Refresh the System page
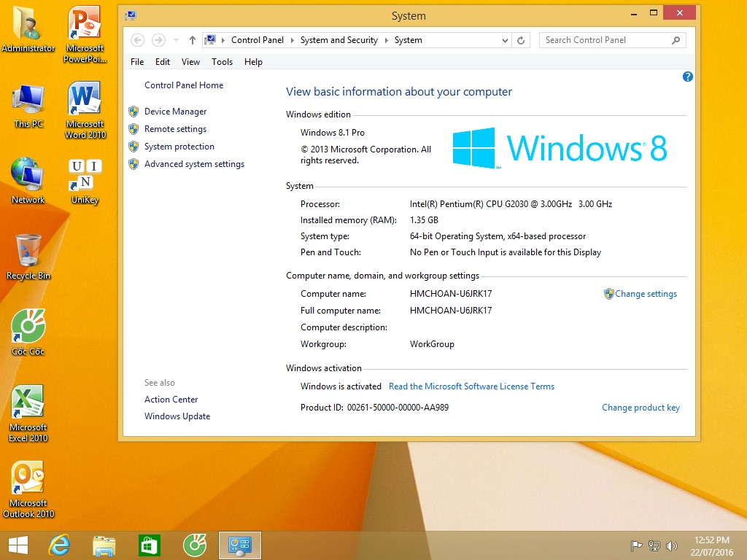Image resolution: width=747 pixels, height=560 pixels. point(521,41)
